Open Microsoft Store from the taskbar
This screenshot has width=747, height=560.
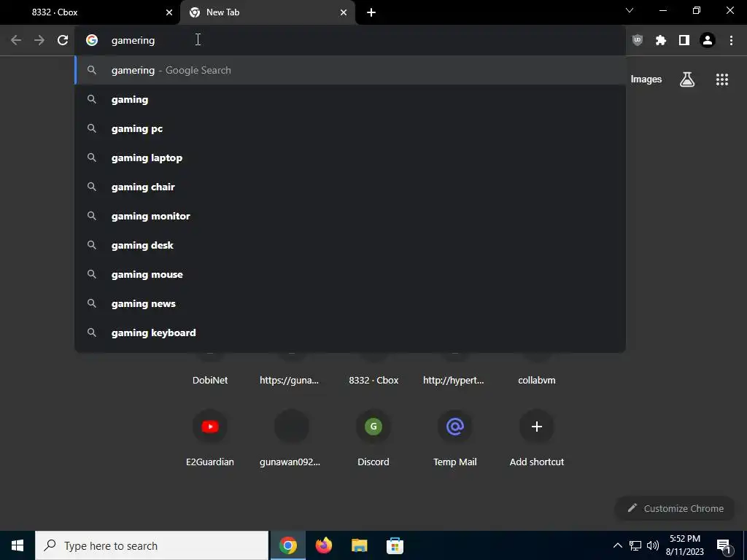(x=395, y=545)
